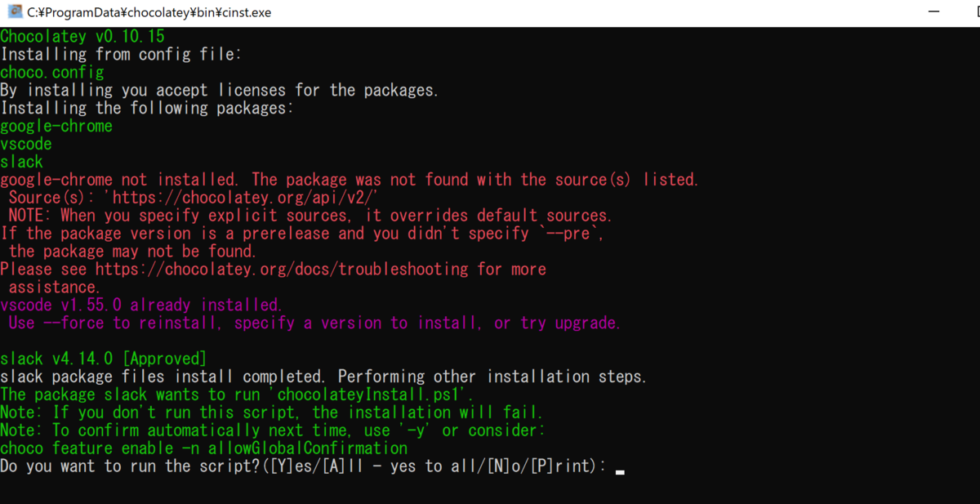
Task: Click the cinst.exe path in title bar
Action: point(149,12)
